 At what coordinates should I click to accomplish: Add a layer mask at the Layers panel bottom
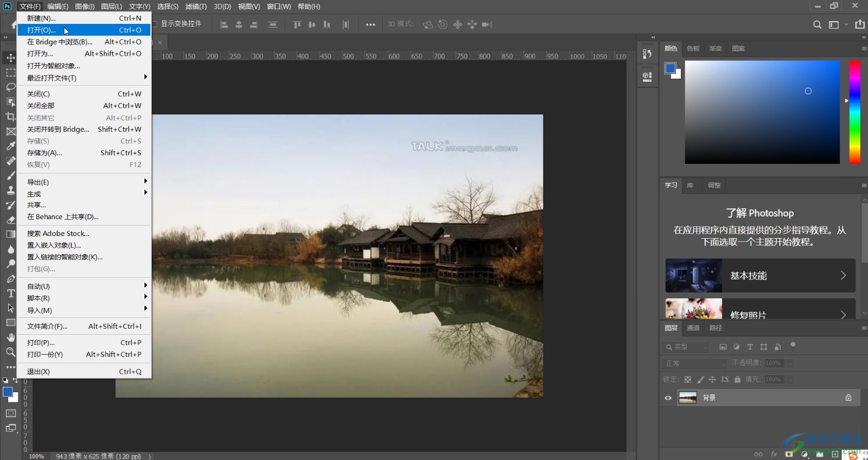coord(790,454)
